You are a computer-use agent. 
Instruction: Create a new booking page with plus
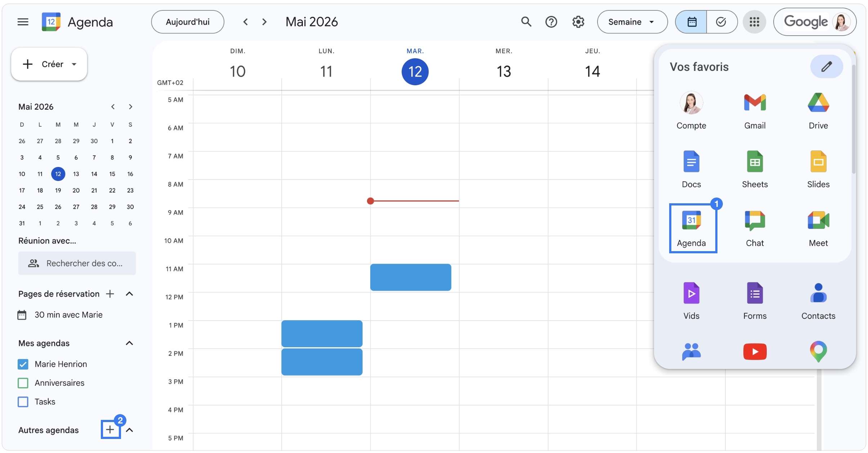(x=110, y=294)
